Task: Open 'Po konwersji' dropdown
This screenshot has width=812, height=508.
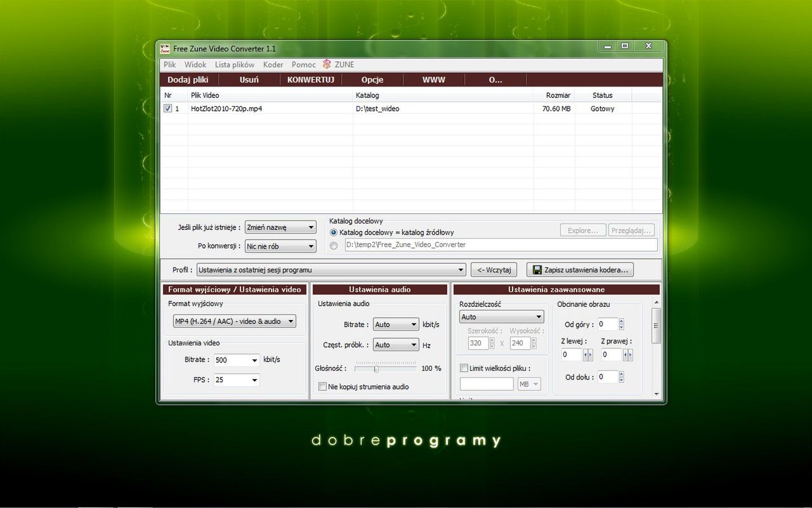Action: point(280,246)
